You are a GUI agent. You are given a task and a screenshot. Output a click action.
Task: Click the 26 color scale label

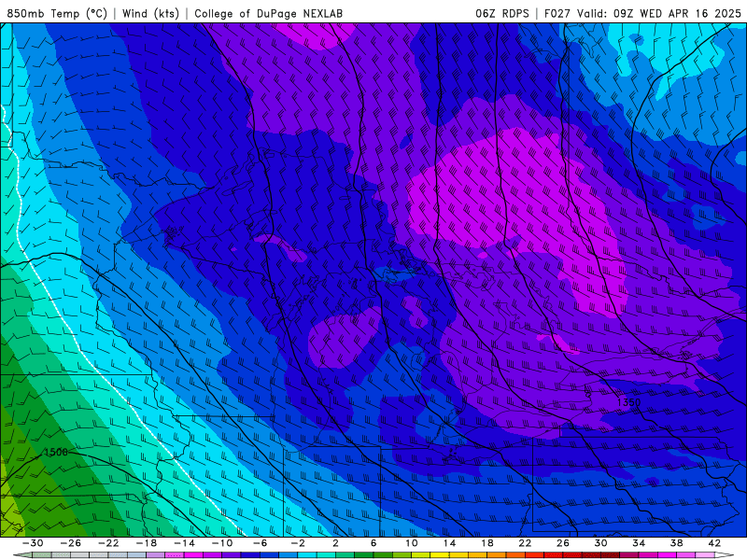tap(563, 543)
